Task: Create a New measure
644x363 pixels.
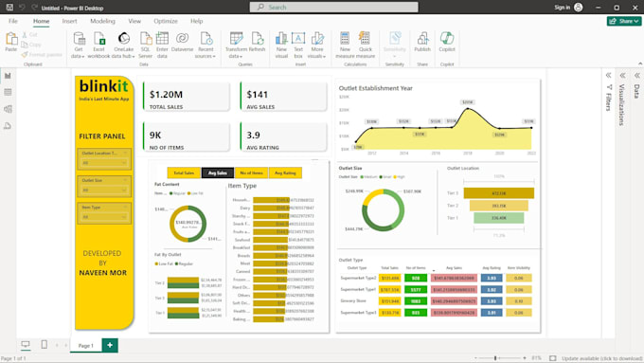Action: 345,45
